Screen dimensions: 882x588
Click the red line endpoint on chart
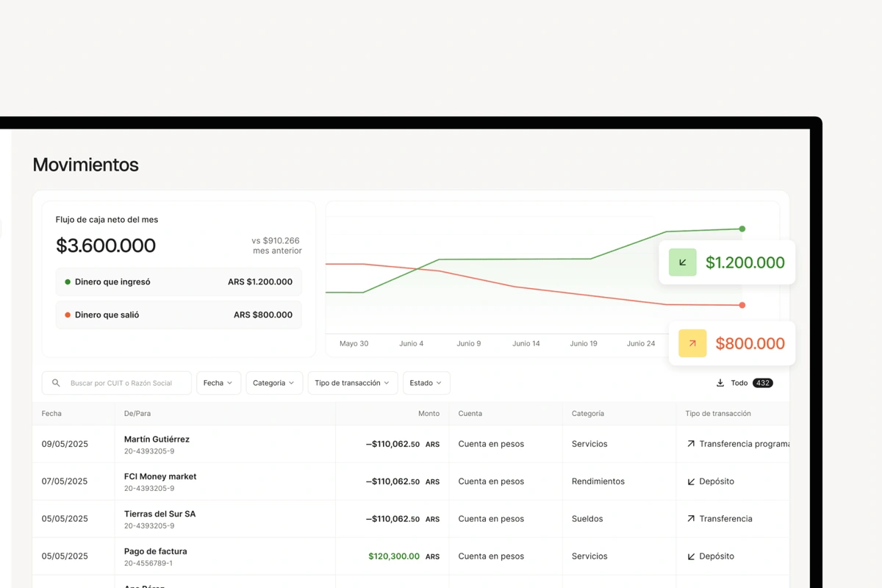[742, 305]
